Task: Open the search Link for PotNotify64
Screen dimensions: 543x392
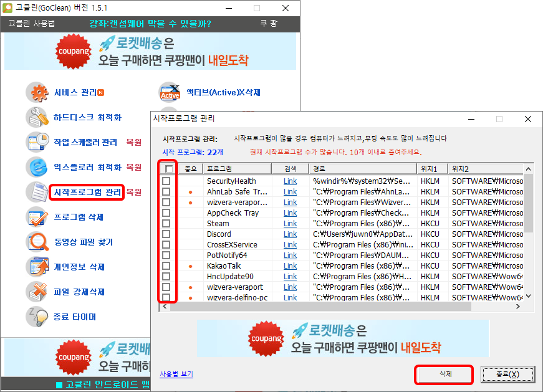Action: [x=290, y=256]
